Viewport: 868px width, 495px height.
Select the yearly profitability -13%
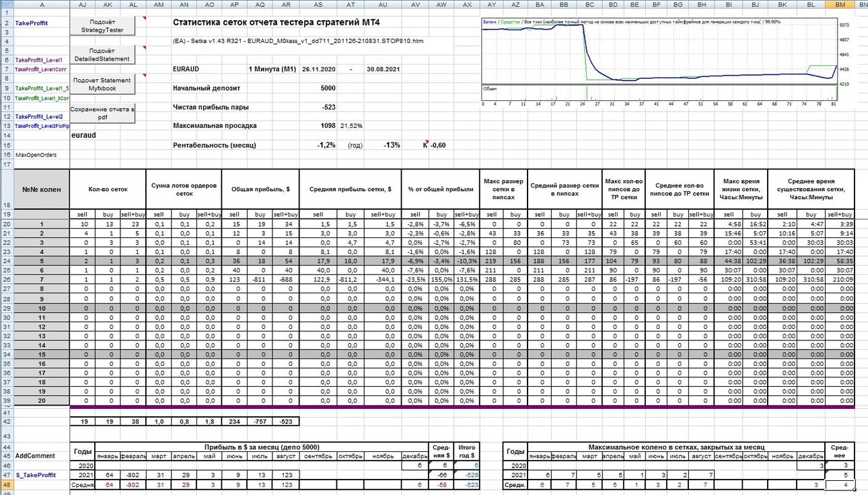tap(392, 145)
